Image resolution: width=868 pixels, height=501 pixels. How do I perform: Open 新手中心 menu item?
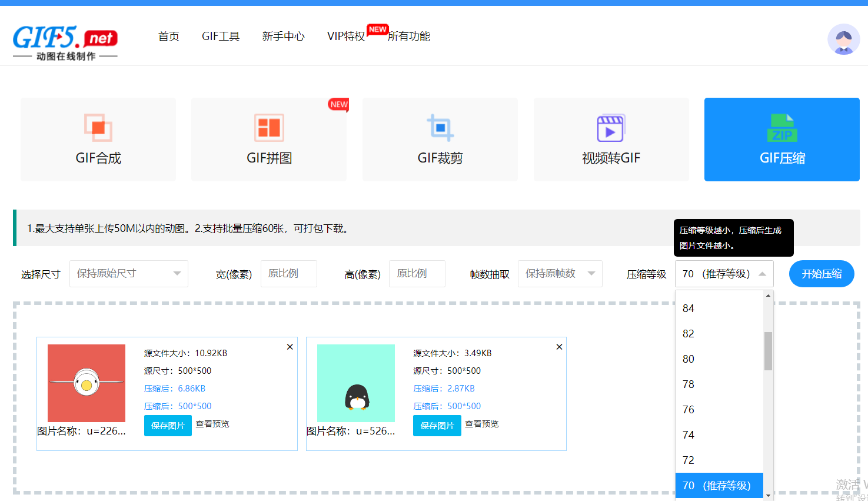284,37
